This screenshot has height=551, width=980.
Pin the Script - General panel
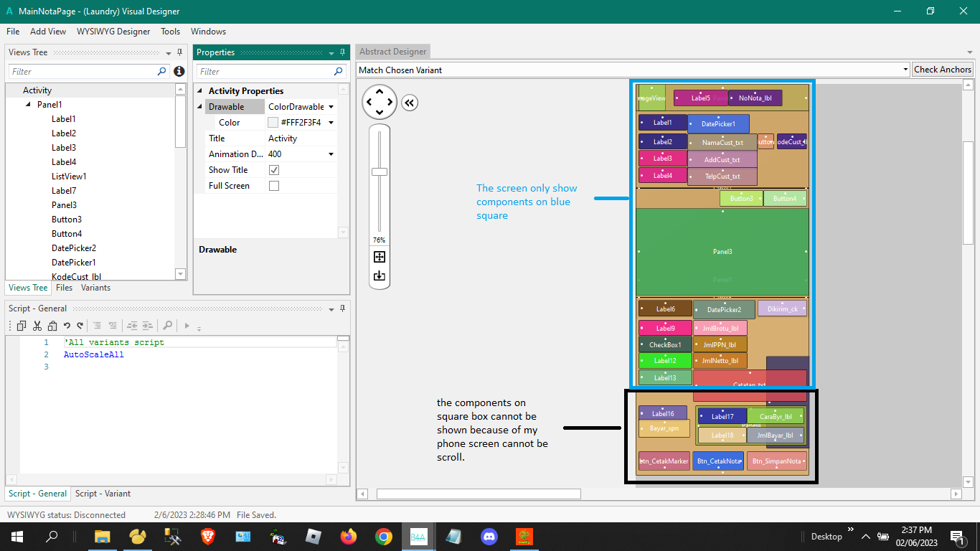tap(343, 309)
